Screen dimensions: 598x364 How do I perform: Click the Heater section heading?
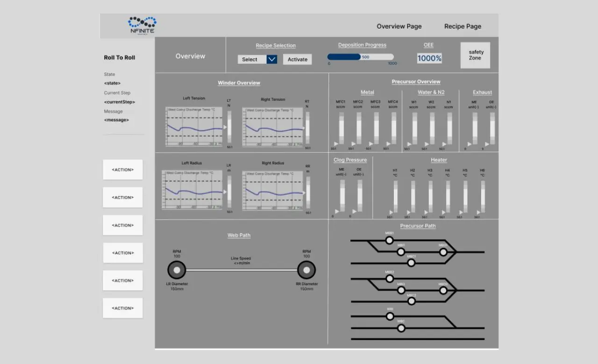click(x=439, y=160)
